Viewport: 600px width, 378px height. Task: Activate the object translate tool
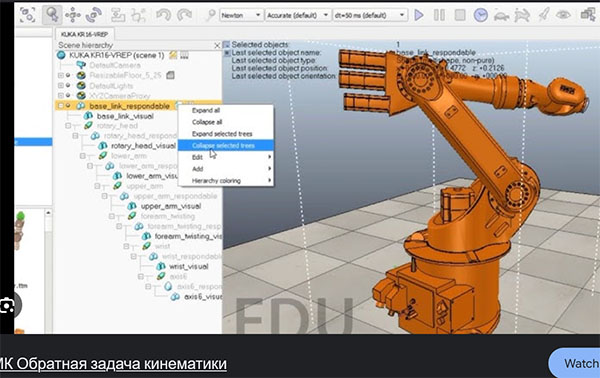tap(73, 15)
